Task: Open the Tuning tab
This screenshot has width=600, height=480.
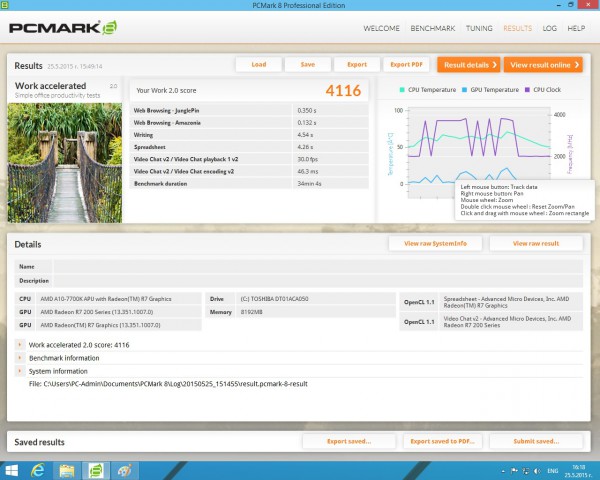Action: (479, 28)
